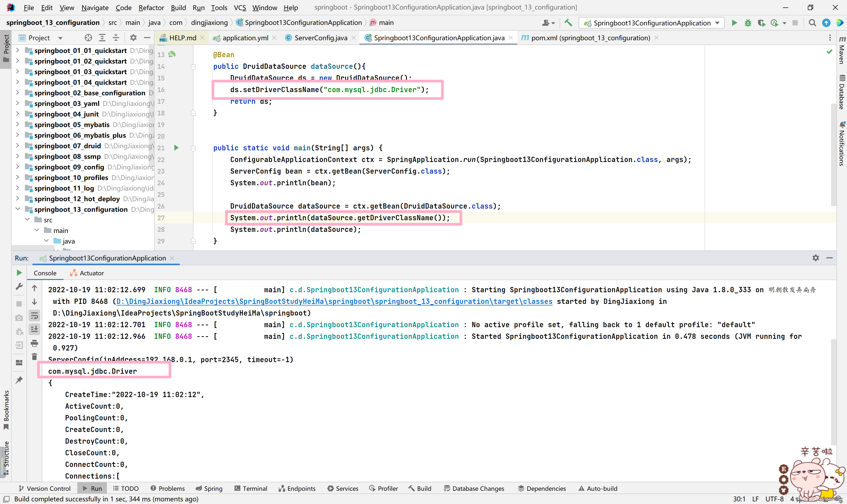847x504 pixels.
Task: Open the Database side tool window
Action: click(x=841, y=92)
